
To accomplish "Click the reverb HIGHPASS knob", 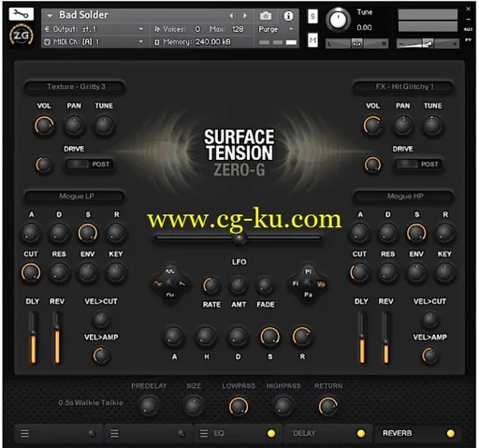I will click(283, 406).
